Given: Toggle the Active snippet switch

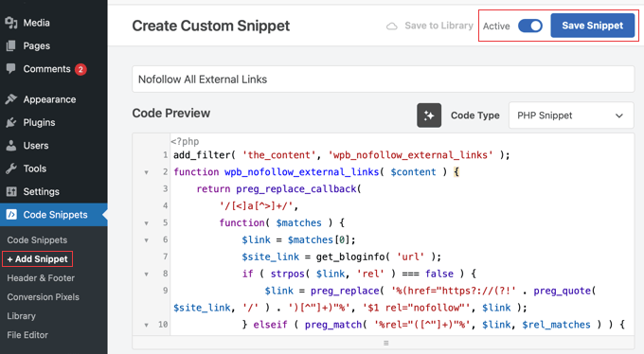Looking at the screenshot, I should click(x=529, y=26).
